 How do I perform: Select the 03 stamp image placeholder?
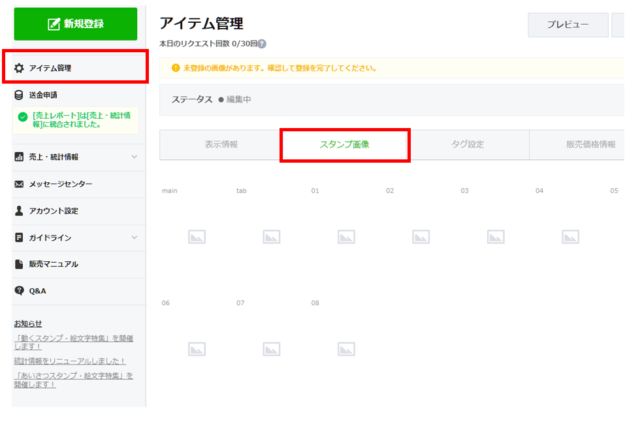click(496, 237)
